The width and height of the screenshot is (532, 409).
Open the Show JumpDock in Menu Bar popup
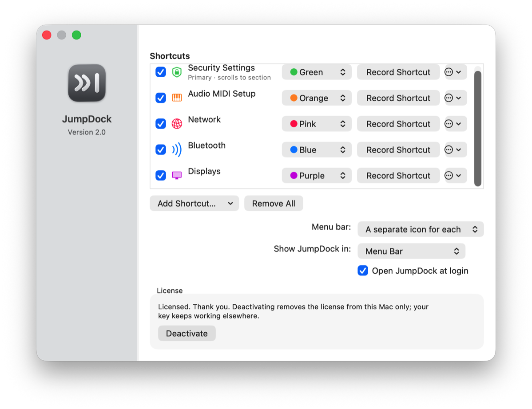coord(412,251)
